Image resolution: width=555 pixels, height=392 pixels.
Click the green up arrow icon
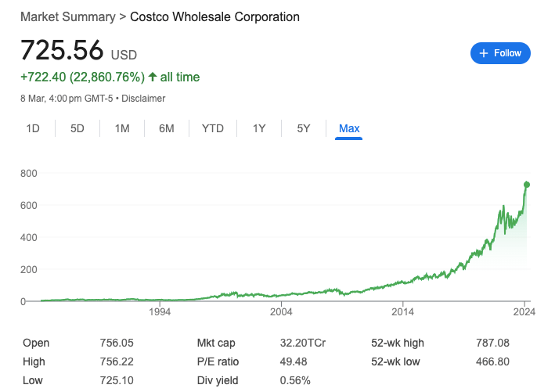(153, 77)
